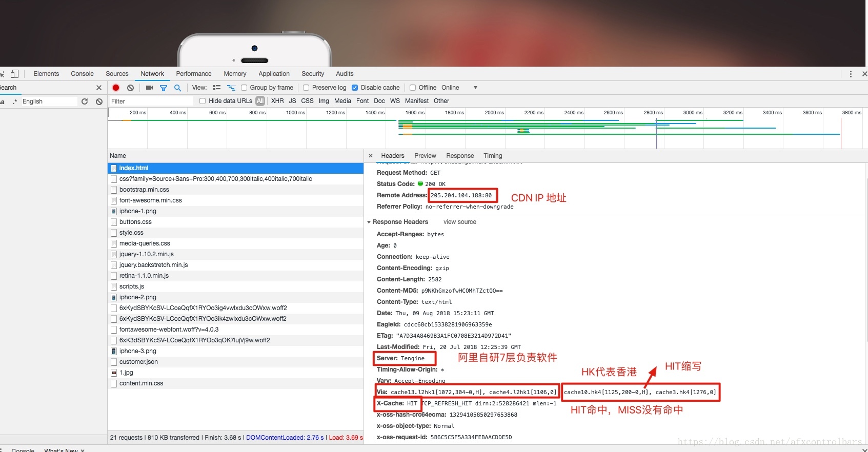This screenshot has height=452, width=868.
Task: Toggle the device toolbar icon
Action: pos(14,74)
